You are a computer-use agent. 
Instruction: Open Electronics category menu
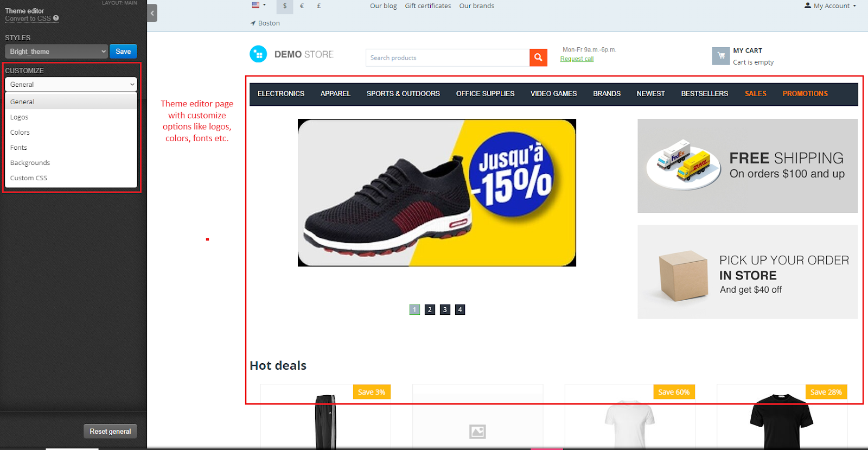click(281, 94)
